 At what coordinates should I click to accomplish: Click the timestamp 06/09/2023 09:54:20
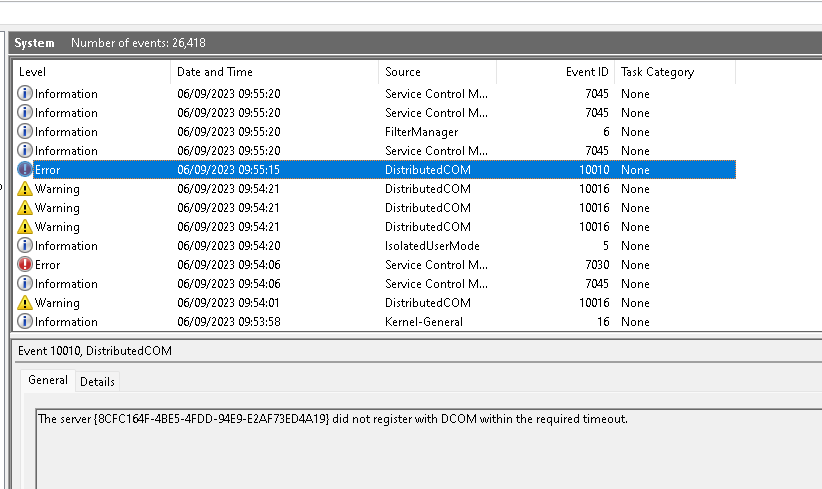(229, 246)
